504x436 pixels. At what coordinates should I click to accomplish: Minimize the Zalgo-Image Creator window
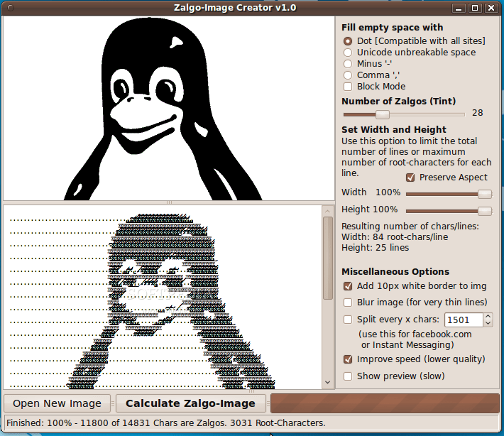click(459, 8)
